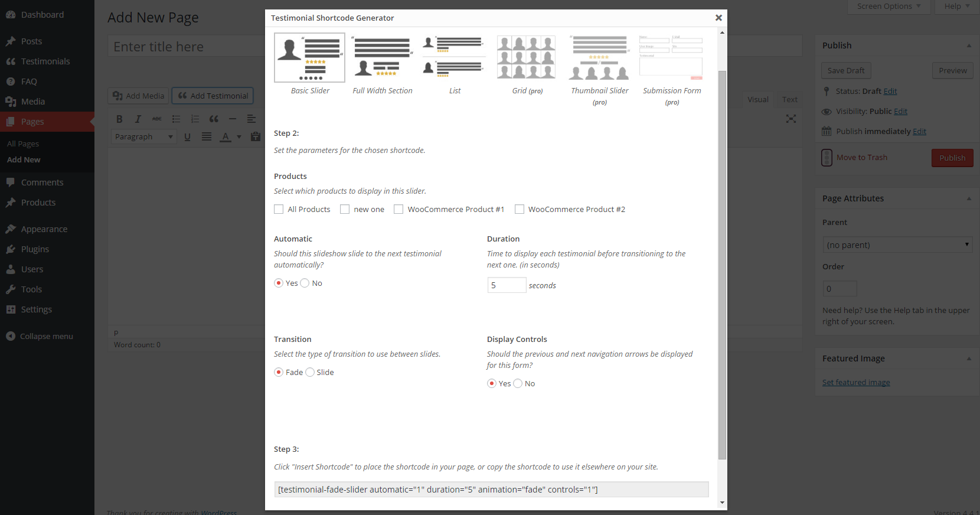Insert a numbered list
Image resolution: width=980 pixels, height=515 pixels.
195,119
